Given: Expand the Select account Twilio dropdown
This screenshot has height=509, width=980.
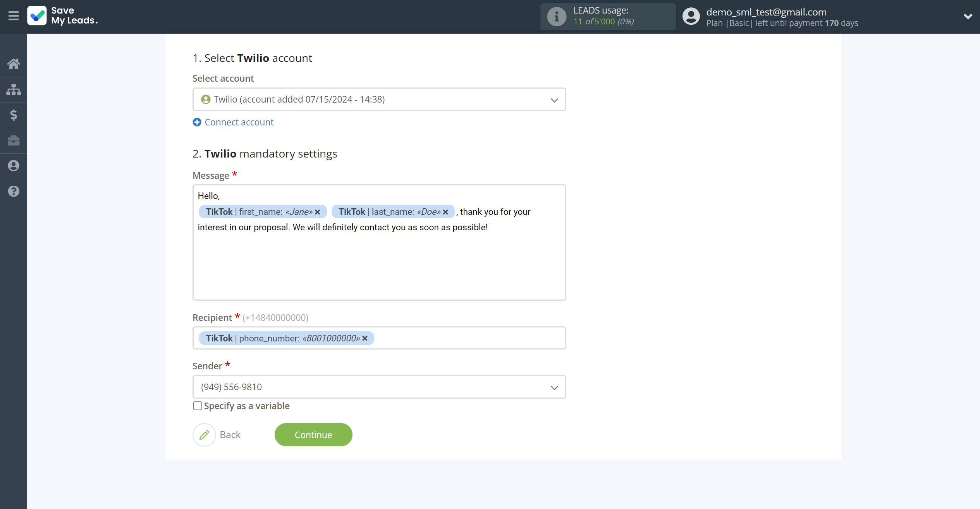Looking at the screenshot, I should [x=554, y=99].
